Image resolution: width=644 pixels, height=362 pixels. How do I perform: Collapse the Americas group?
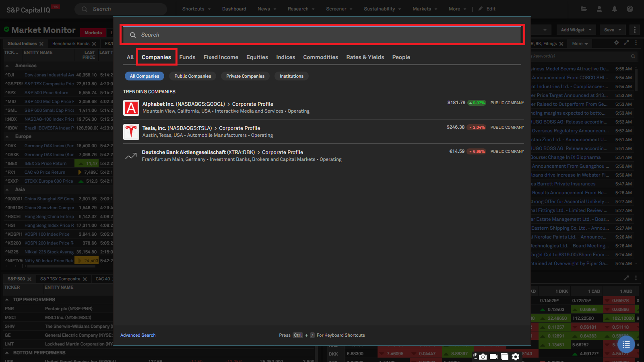[7, 66]
